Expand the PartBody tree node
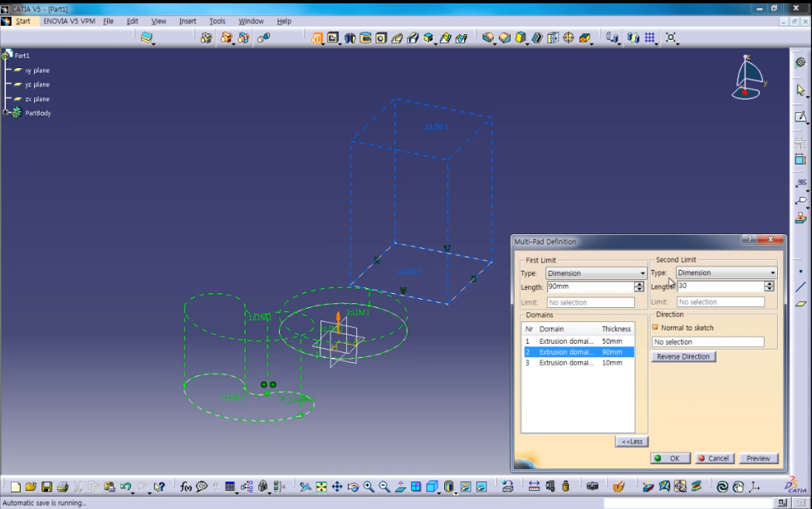 [x=6, y=113]
